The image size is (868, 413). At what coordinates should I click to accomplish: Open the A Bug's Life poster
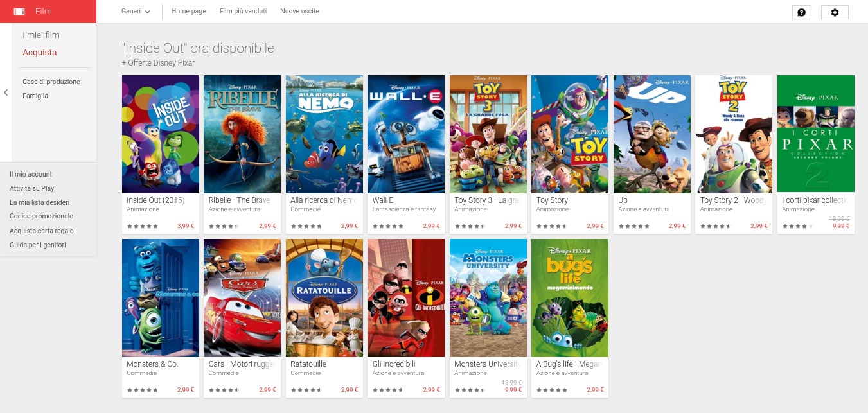click(x=570, y=298)
